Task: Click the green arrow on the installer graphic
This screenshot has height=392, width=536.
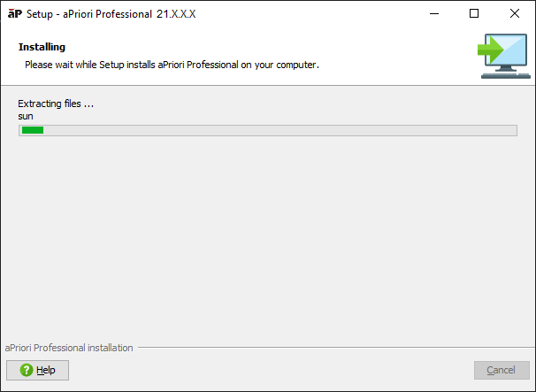Action: tap(488, 50)
